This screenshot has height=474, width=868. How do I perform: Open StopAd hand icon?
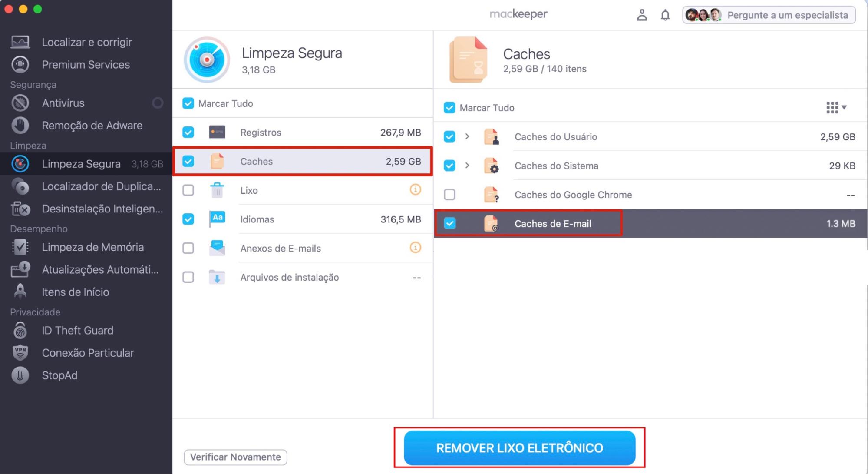pyautogui.click(x=20, y=375)
